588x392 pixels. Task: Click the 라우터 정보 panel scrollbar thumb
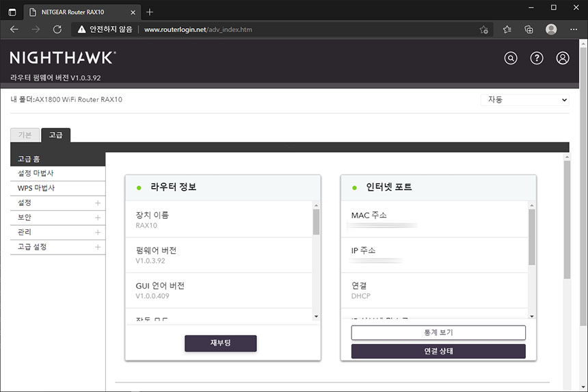click(316, 222)
